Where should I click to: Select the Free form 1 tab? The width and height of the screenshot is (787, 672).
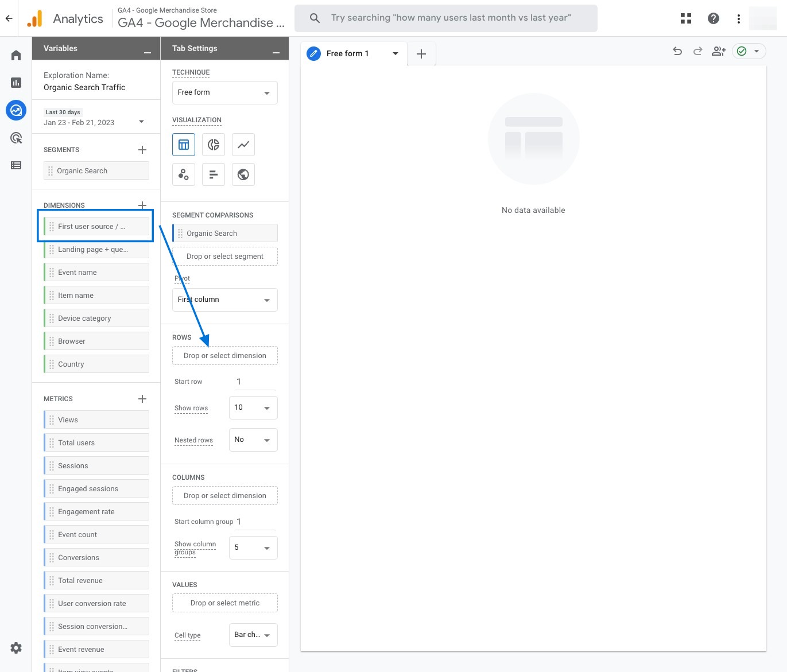pos(348,53)
